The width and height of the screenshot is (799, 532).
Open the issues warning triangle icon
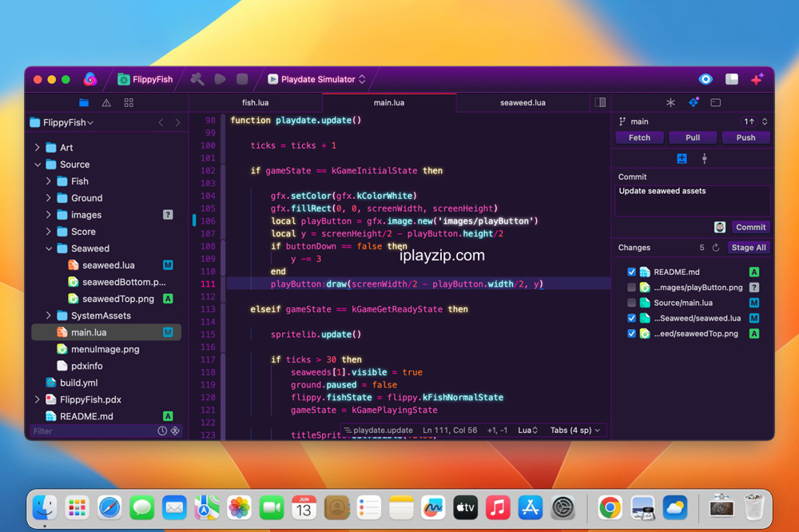click(x=106, y=103)
